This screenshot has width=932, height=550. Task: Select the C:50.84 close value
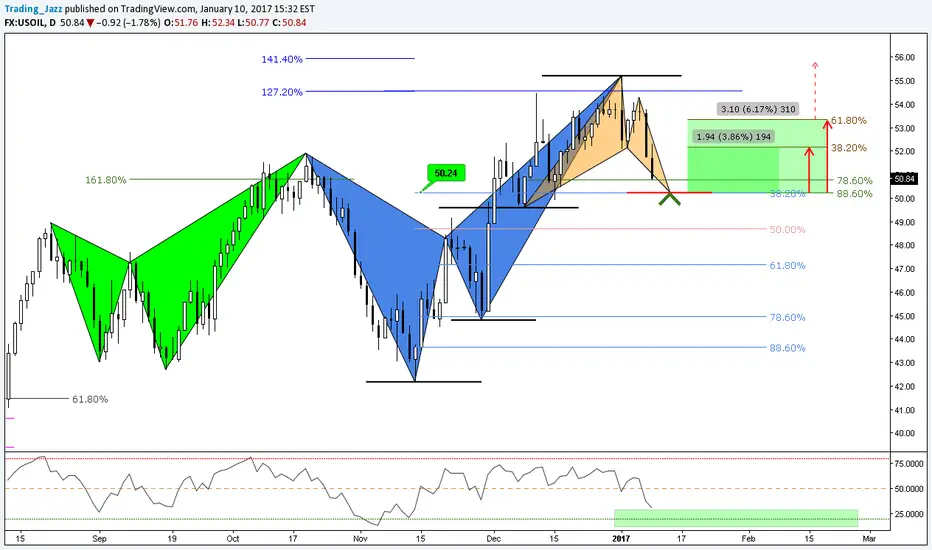(289, 23)
